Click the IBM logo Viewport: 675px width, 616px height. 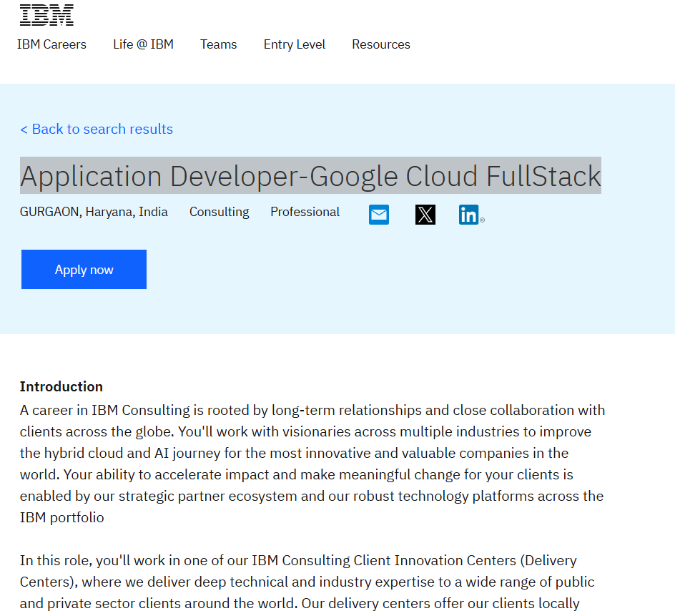pyautogui.click(x=46, y=16)
